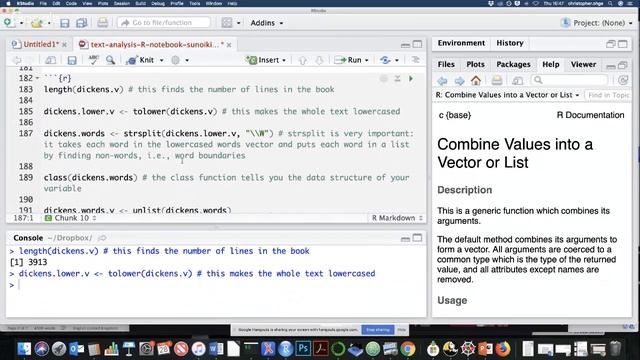Open the Addins dropdown
640x360 pixels.
coord(267,23)
